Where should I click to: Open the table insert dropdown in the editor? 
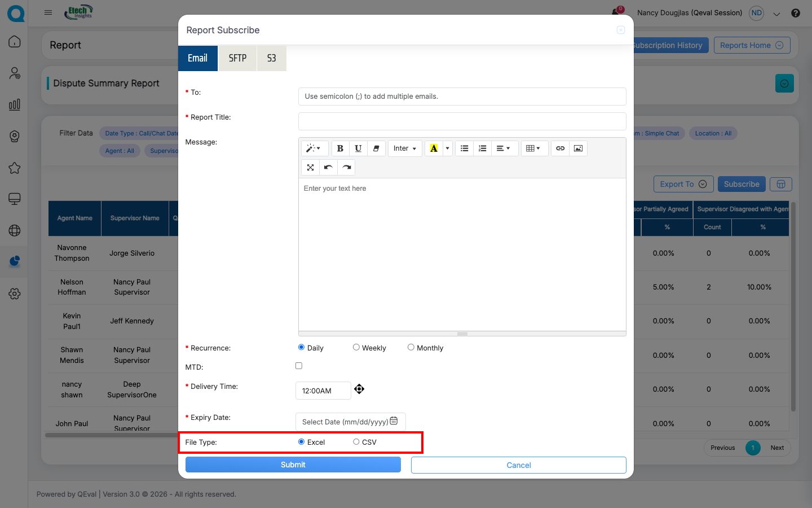pyautogui.click(x=535, y=148)
